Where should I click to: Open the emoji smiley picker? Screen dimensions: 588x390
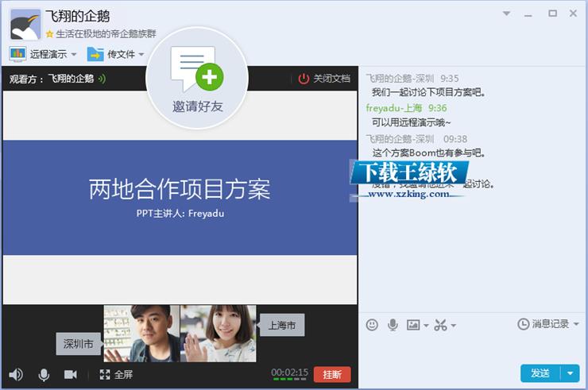pos(372,324)
